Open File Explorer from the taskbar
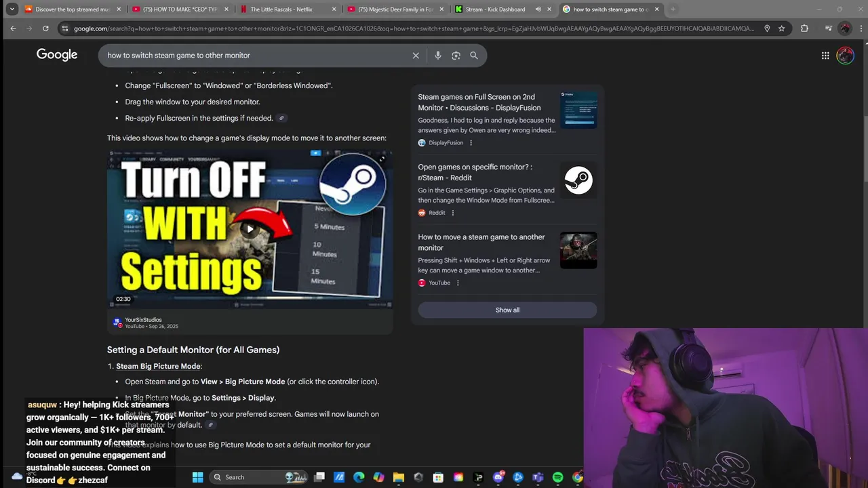This screenshot has height=488, width=868. pyautogui.click(x=399, y=477)
